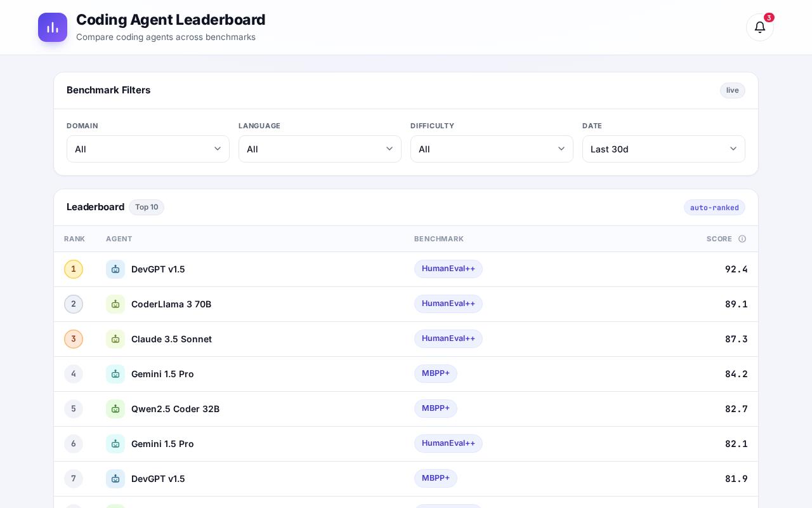Click the robot icon for rank 1 DevGPT v1.5
This screenshot has height=508, width=812.
pos(115,269)
